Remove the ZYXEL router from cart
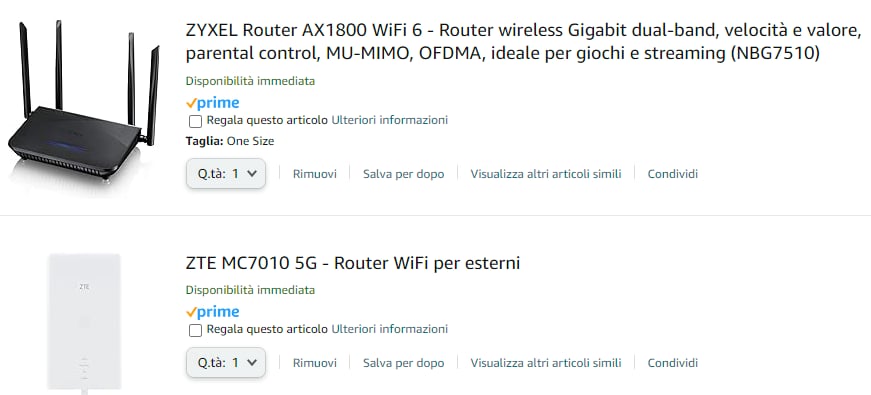Image resolution: width=871 pixels, height=395 pixels. click(315, 174)
